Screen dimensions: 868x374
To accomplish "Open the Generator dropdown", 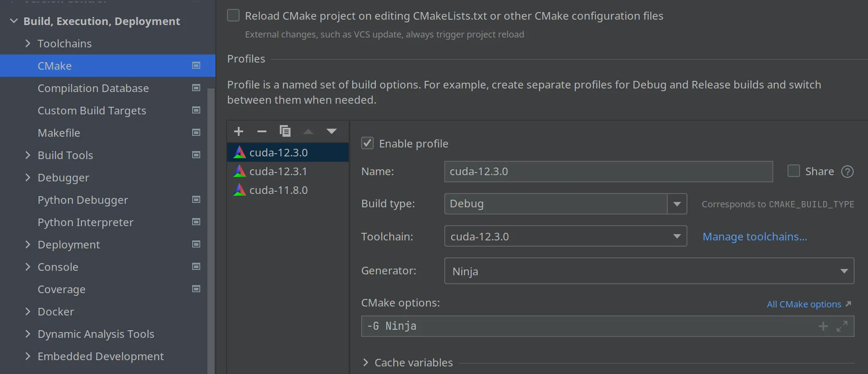I will (649, 271).
